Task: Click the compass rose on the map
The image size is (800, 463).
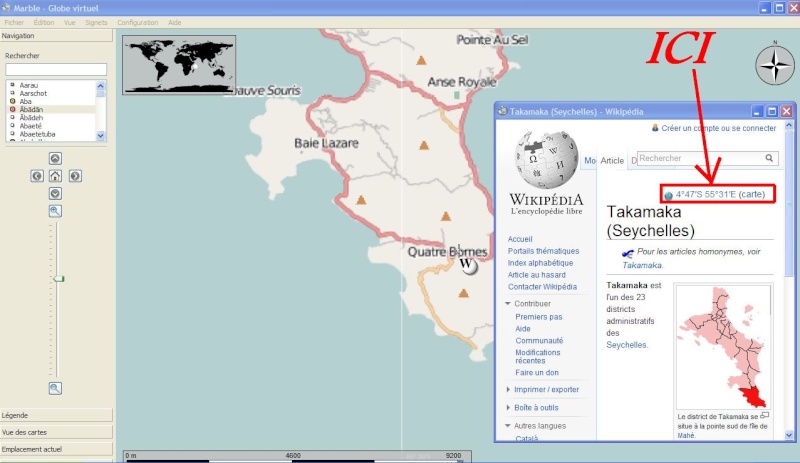Action: [x=774, y=64]
